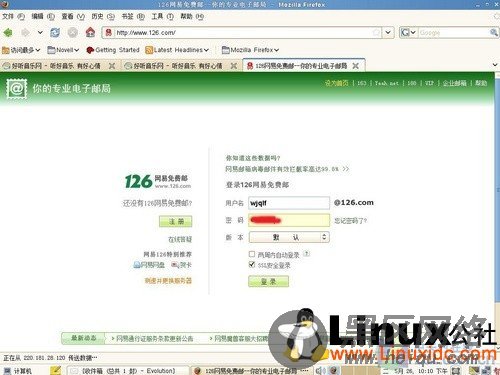The image size is (500, 375).
Task: Expand the 访问最多 bookmarks folder
Action: (21, 50)
